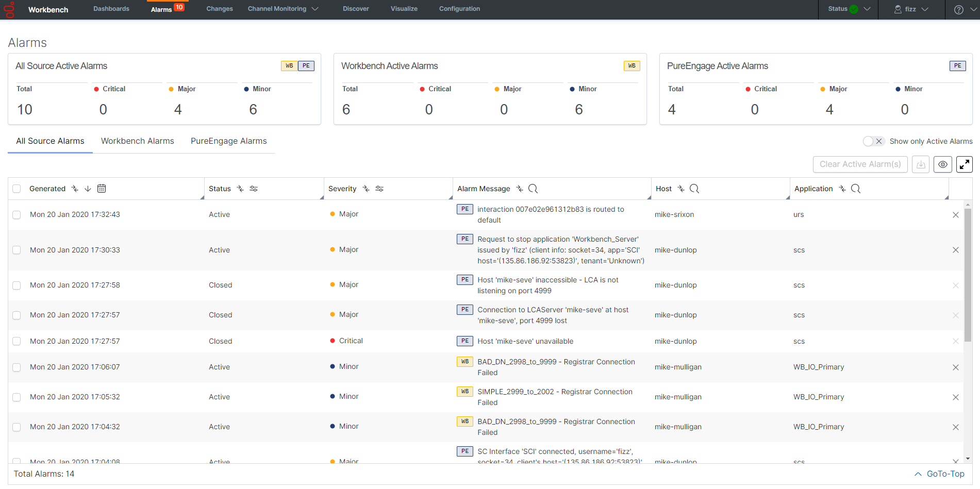The image size is (980, 489).
Task: Toggle column visibility eye button
Action: pos(942,164)
